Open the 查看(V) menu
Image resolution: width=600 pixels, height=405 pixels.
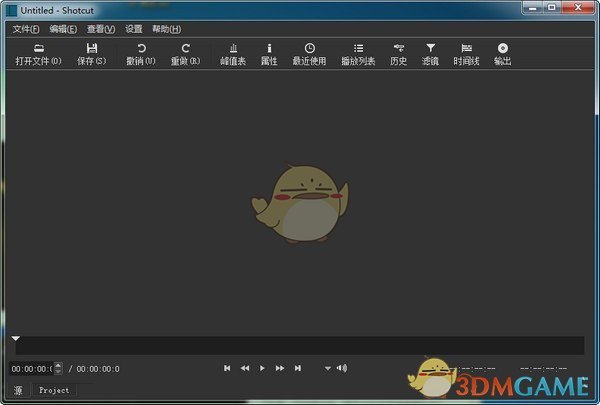(101, 29)
